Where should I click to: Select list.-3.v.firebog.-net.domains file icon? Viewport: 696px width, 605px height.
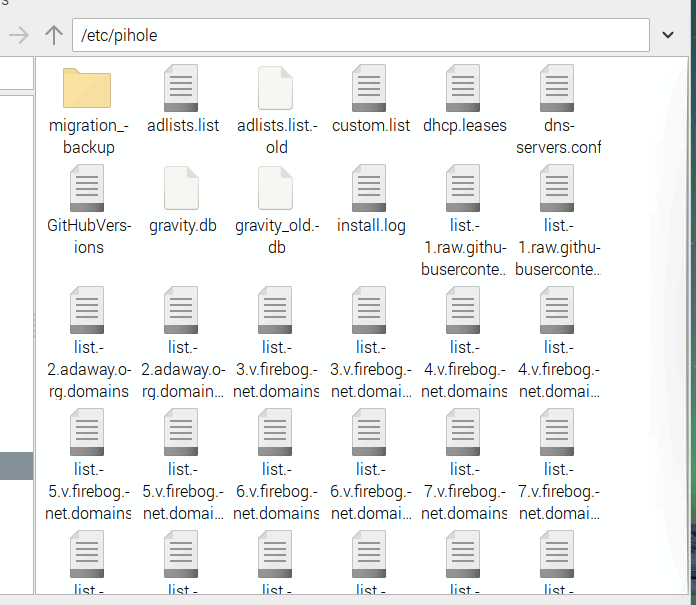[x=275, y=310]
